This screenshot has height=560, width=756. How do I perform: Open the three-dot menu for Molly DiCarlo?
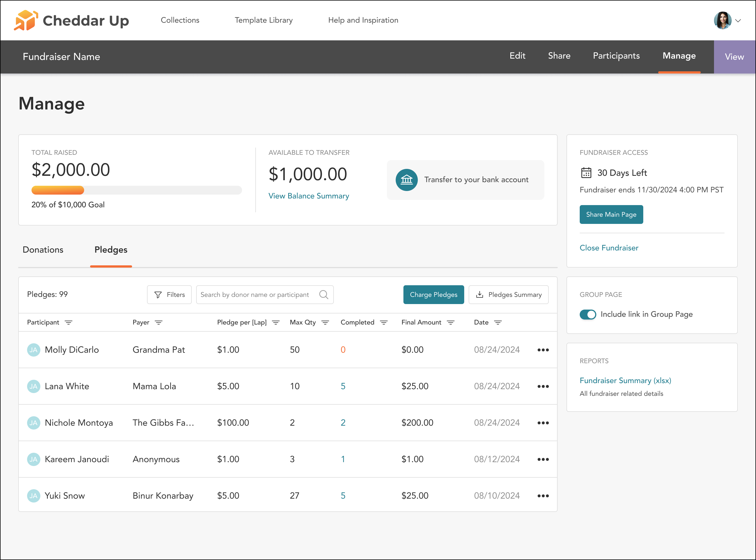tap(543, 350)
